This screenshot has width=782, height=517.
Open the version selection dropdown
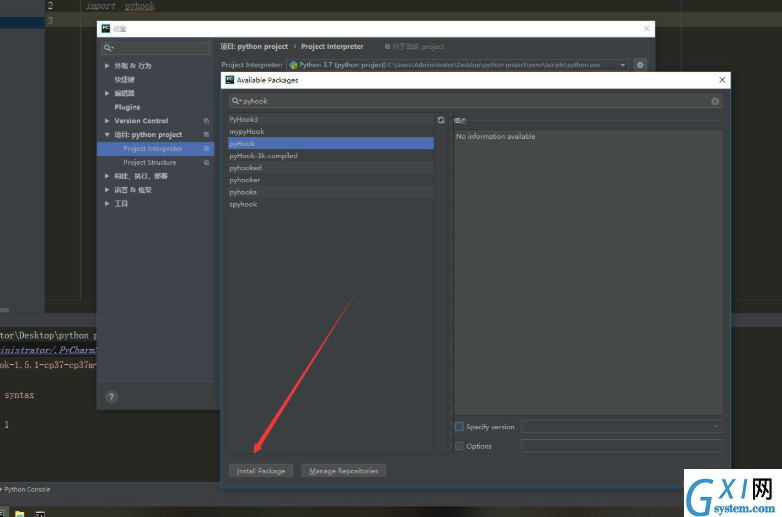point(716,427)
